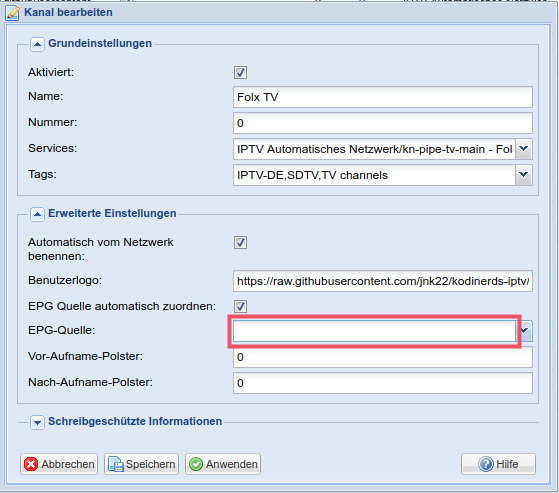
Task: Click the empty EPG-Quelle field
Action: [374, 331]
